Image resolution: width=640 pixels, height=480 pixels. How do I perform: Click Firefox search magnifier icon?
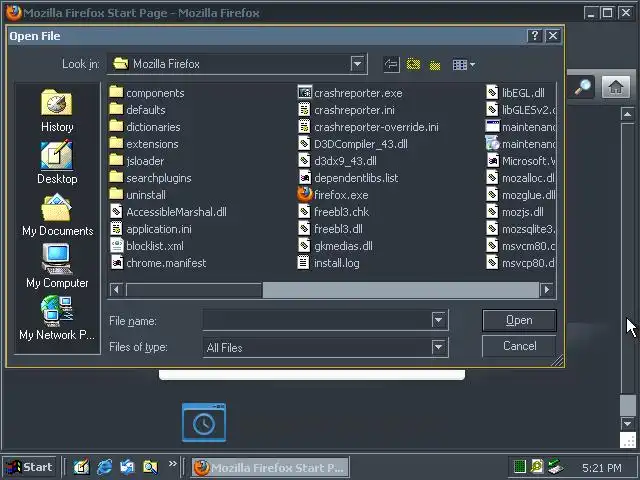(x=583, y=87)
